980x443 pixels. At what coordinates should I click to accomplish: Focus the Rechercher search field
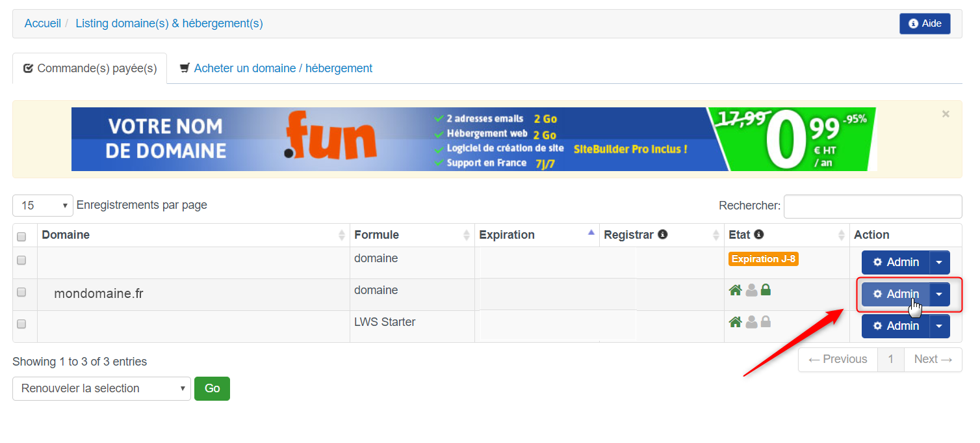[x=873, y=206]
